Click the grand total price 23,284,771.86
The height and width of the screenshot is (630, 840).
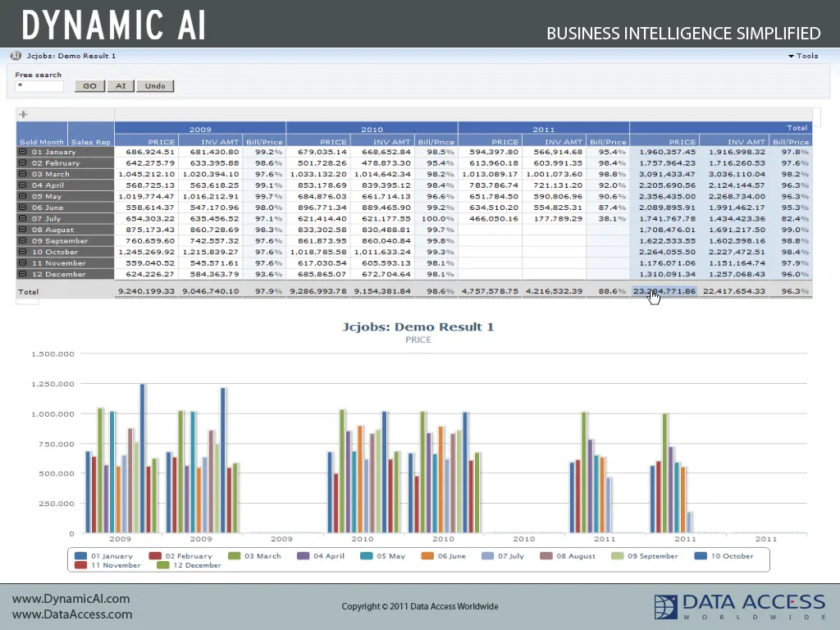[x=664, y=291]
